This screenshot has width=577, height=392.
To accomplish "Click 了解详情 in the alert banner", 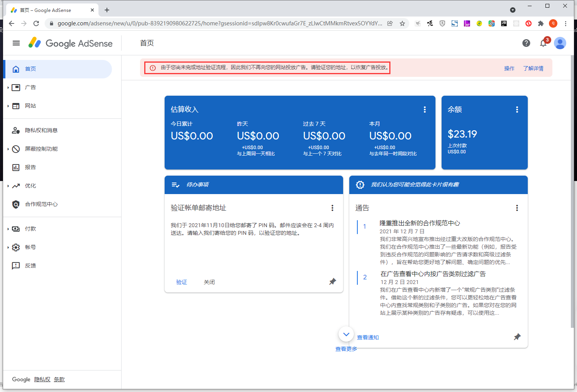I will point(533,68).
